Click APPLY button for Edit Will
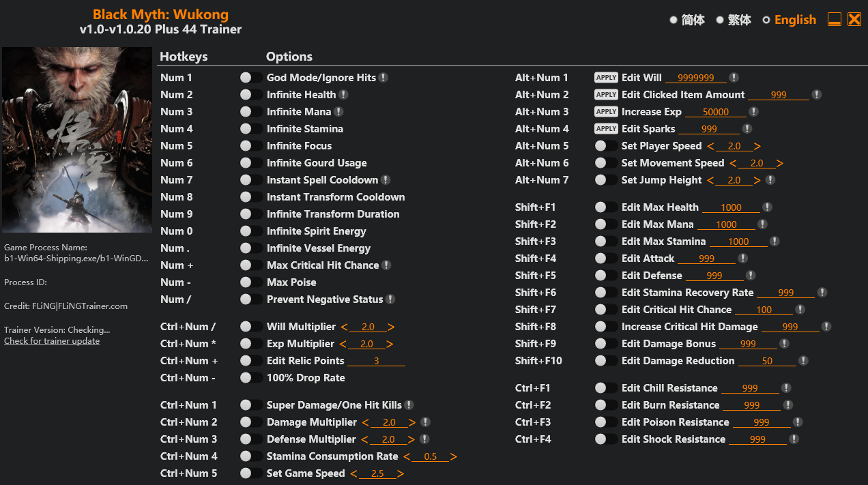Image resolution: width=868 pixels, height=485 pixels. 606,78
